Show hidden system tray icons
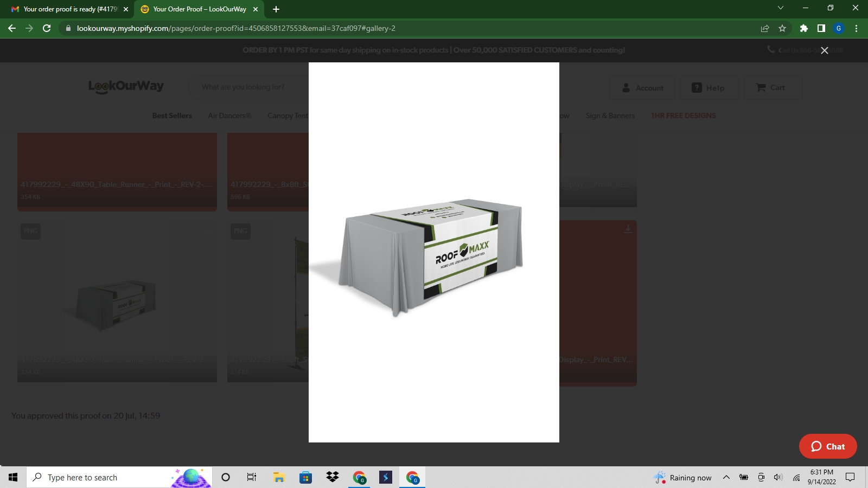 [726, 477]
